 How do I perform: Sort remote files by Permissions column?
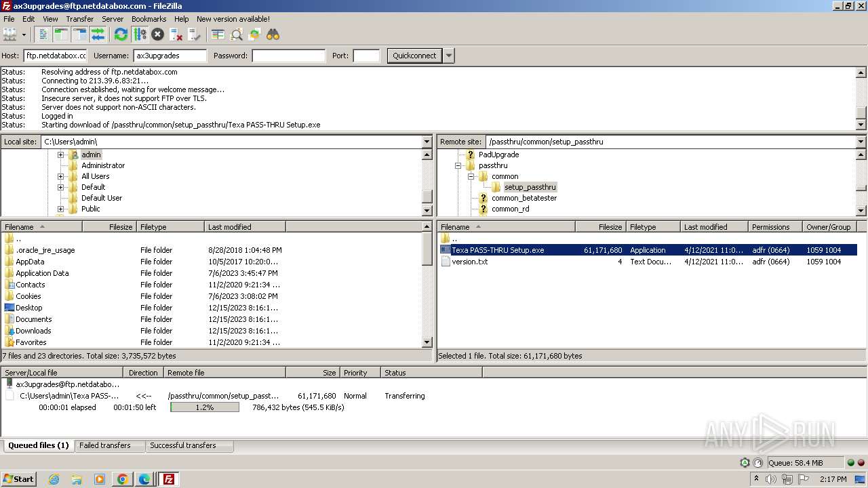click(x=775, y=227)
